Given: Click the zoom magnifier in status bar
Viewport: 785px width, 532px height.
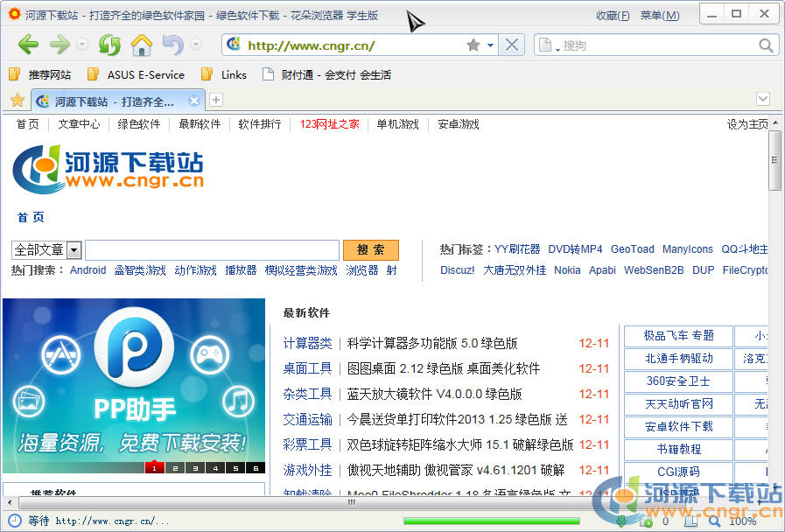Looking at the screenshot, I should pos(714,521).
